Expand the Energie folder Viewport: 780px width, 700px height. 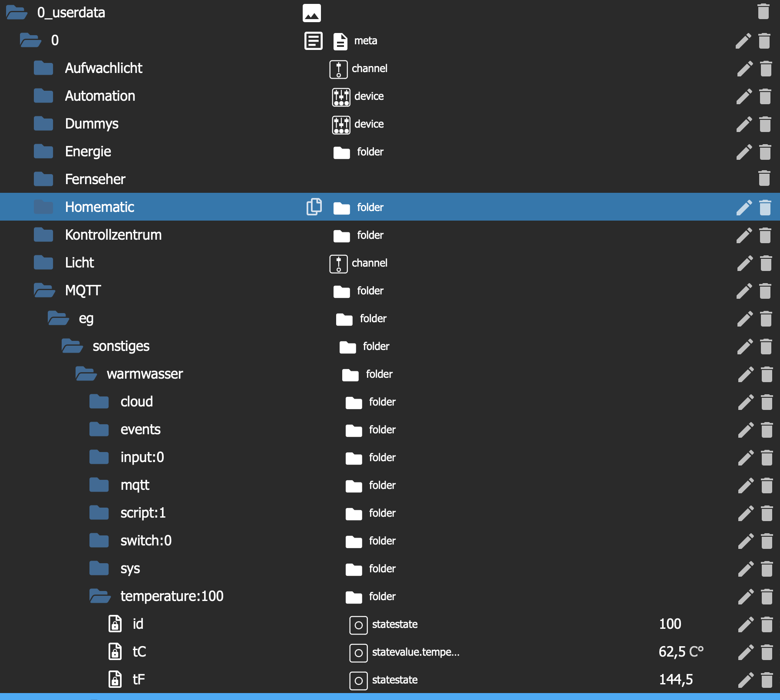coord(43,152)
